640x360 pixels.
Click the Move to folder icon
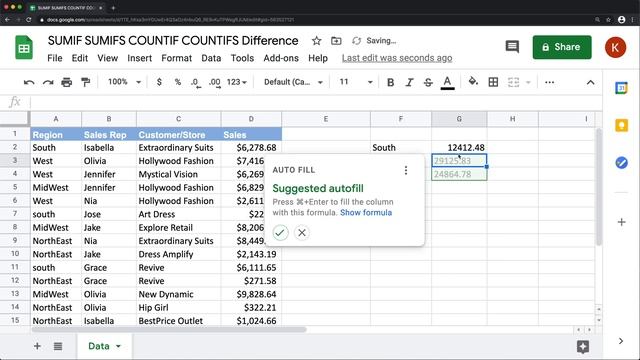click(336, 41)
